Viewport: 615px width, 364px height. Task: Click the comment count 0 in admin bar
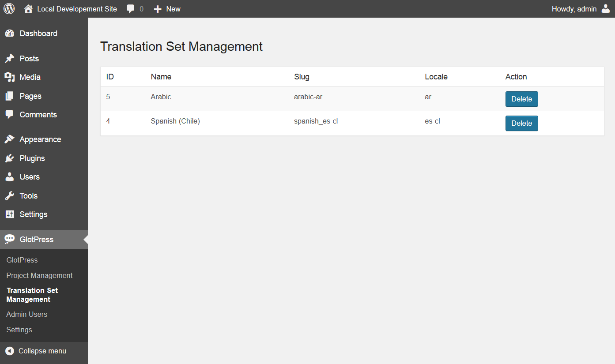pyautogui.click(x=141, y=9)
